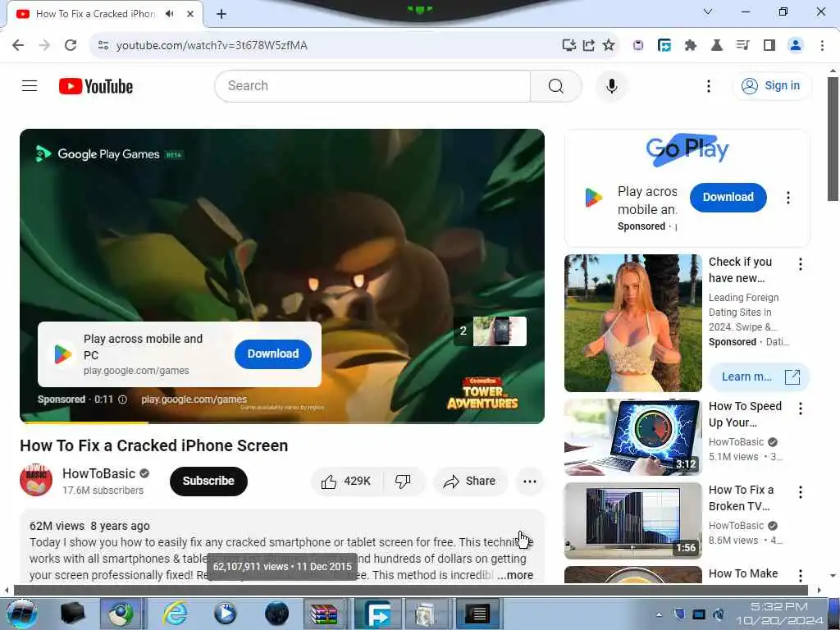Show hidden system tray icons
This screenshot has width=840, height=630.
point(659,614)
